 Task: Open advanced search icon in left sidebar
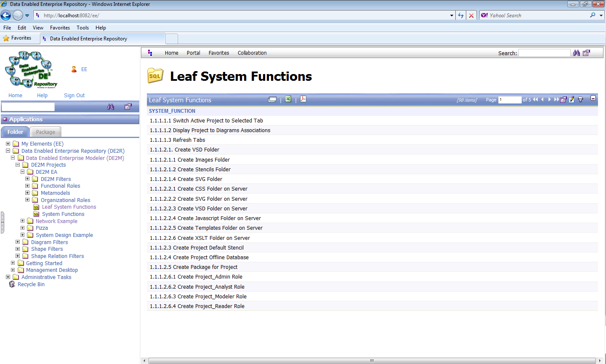tap(128, 107)
